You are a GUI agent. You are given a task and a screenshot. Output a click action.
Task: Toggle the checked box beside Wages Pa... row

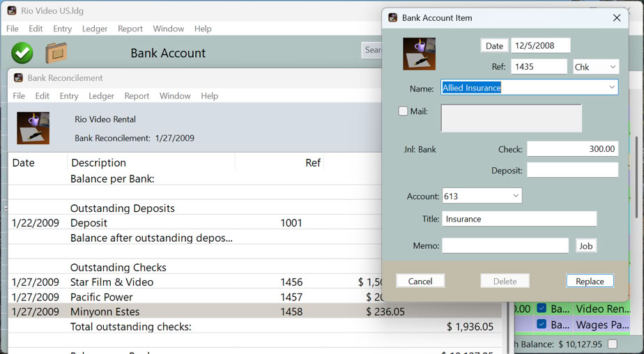point(542,325)
